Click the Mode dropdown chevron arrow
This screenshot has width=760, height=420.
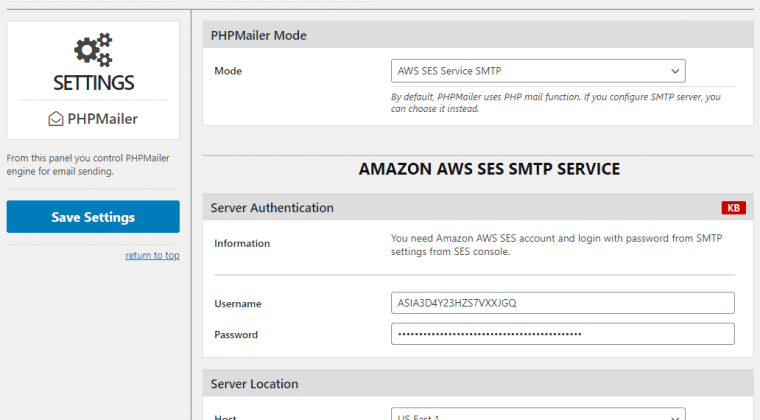coord(675,71)
